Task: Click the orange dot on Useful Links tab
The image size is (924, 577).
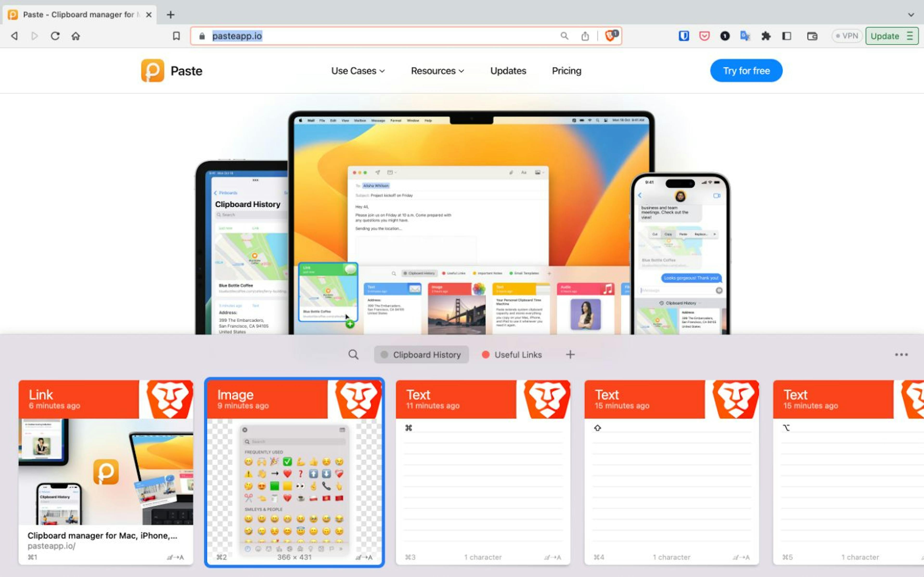Action: (485, 354)
